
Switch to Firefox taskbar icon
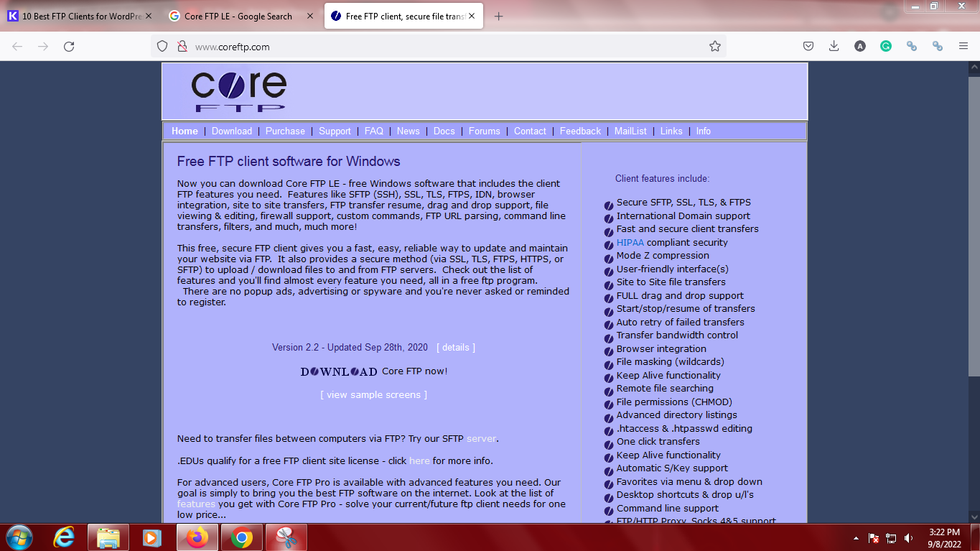coord(197,537)
